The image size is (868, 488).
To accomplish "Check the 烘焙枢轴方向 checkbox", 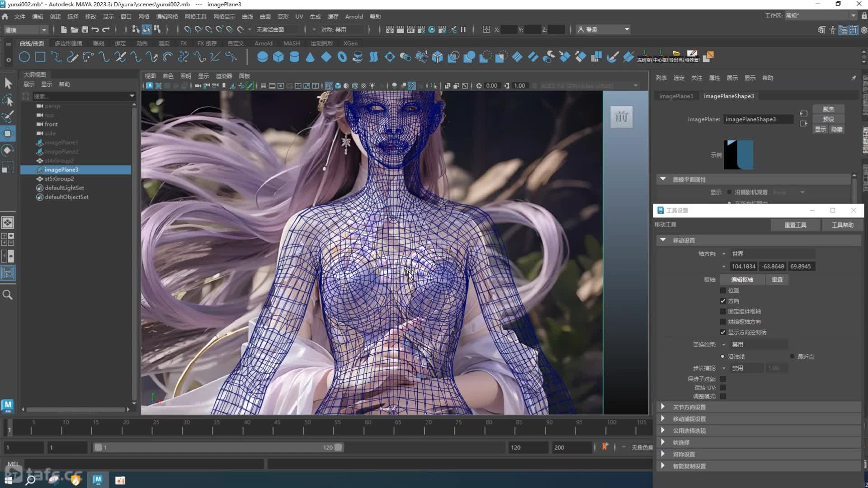I will (723, 322).
